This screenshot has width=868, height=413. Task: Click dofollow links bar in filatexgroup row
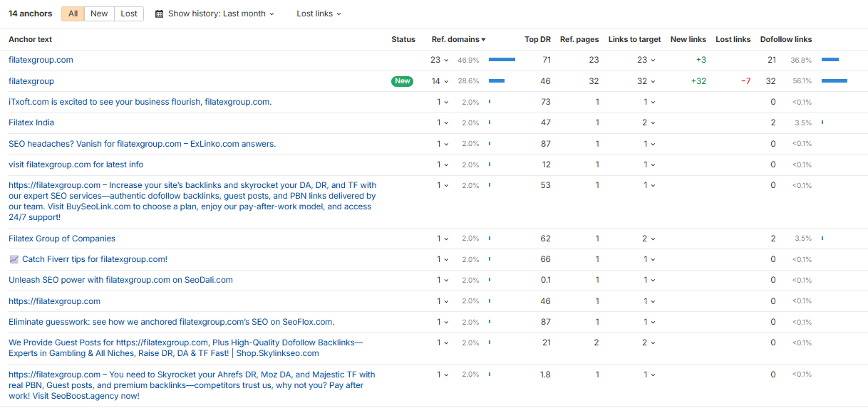(834, 81)
